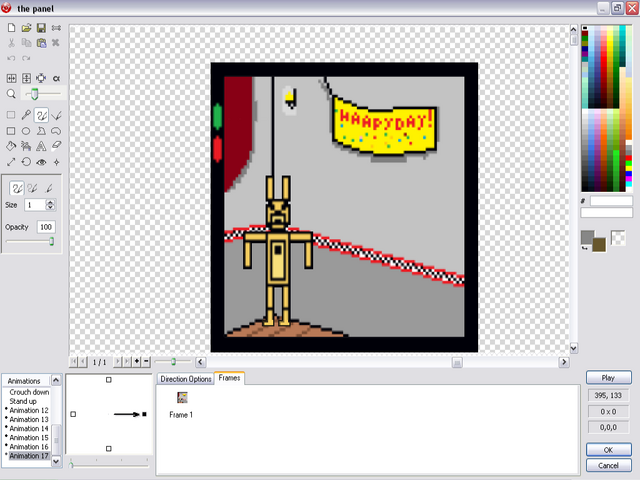Click the zoom level slider handle
640x480 pixels.
click(35, 94)
